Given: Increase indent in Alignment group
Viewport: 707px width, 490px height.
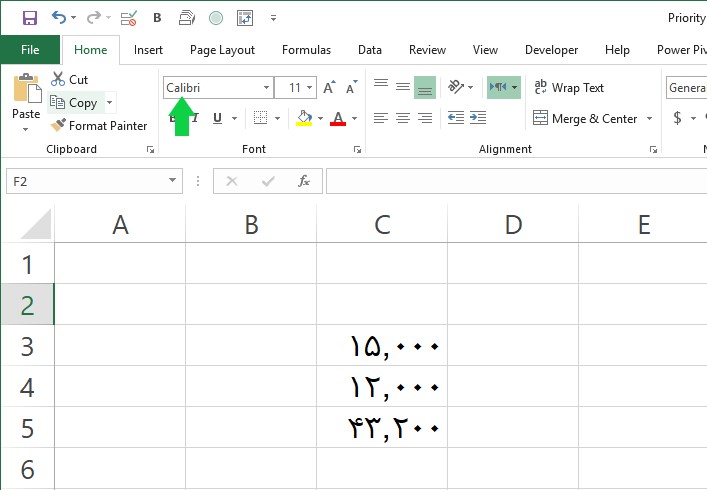Looking at the screenshot, I should pos(478,118).
